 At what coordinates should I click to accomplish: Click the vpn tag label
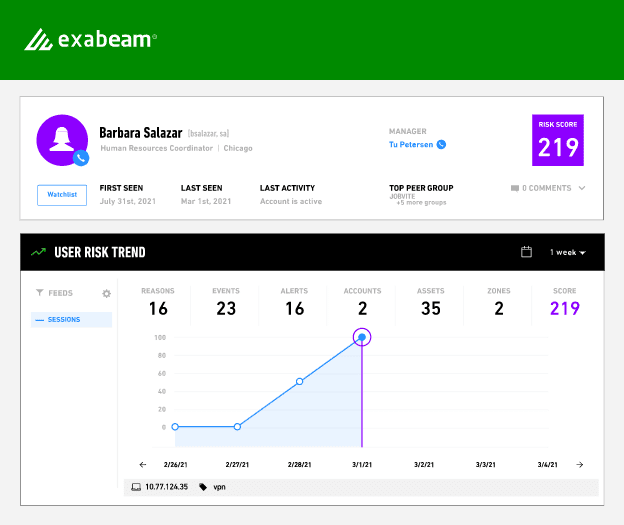click(x=219, y=487)
